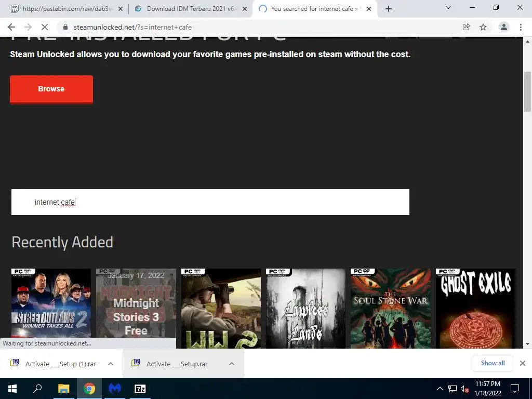The height and width of the screenshot is (399, 532).
Task: Stop loading the page
Action: click(x=45, y=27)
